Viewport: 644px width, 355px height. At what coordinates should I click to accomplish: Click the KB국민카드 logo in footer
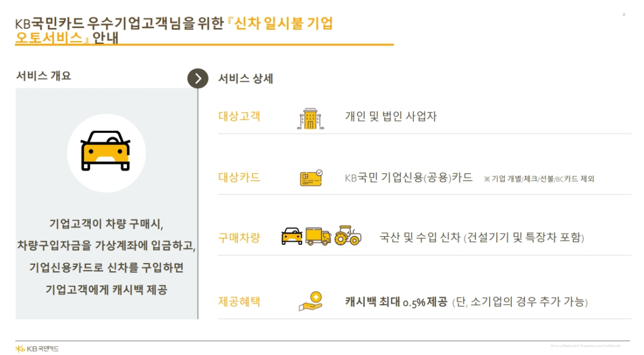(37, 349)
